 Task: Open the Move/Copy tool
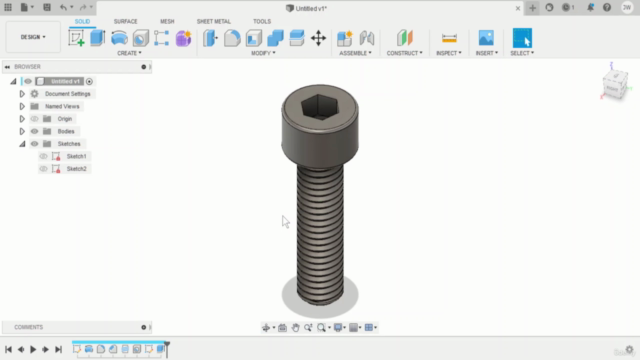(x=318, y=38)
